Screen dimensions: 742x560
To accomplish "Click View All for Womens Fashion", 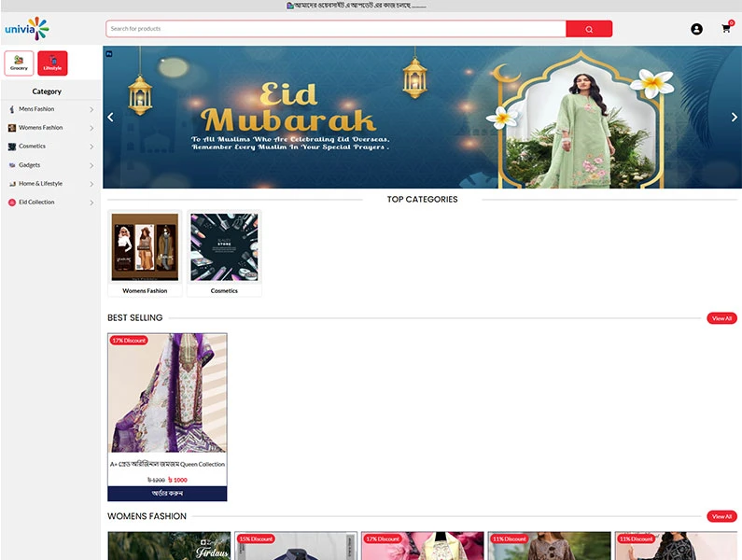I will point(721,516).
